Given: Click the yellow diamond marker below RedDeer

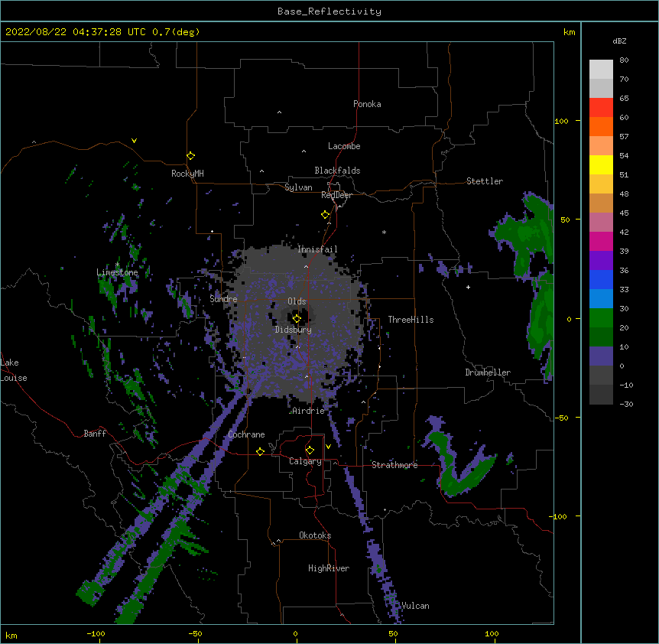Looking at the screenshot, I should click(x=325, y=215).
